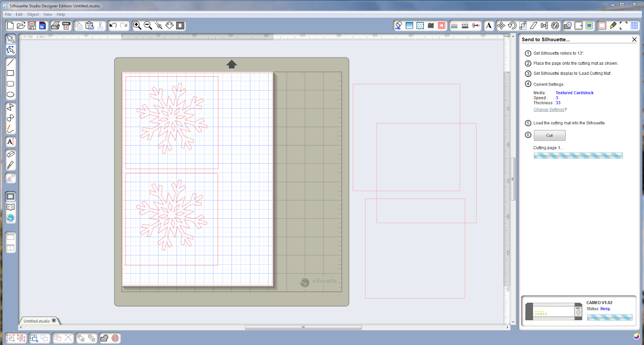Image resolution: width=644 pixels, height=345 pixels.
Task: Zoom out with the minus magnifier
Action: (148, 25)
